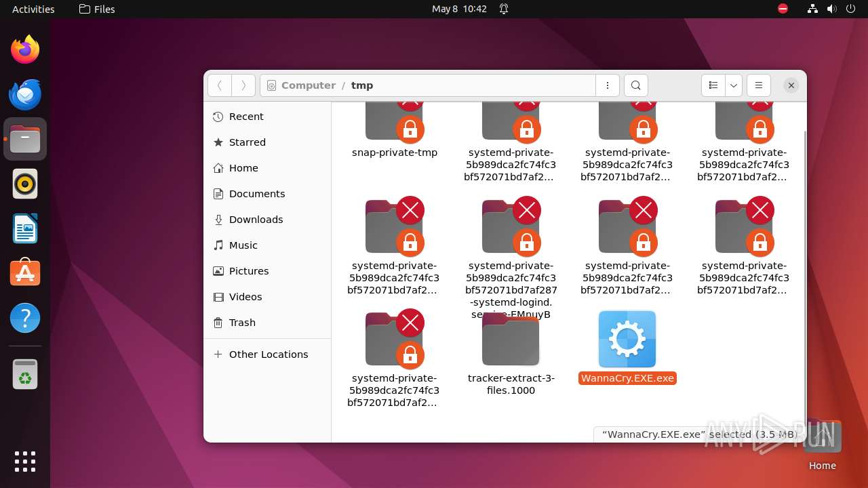Open the volume speaker icon
The width and height of the screenshot is (868, 488).
pos(831,9)
